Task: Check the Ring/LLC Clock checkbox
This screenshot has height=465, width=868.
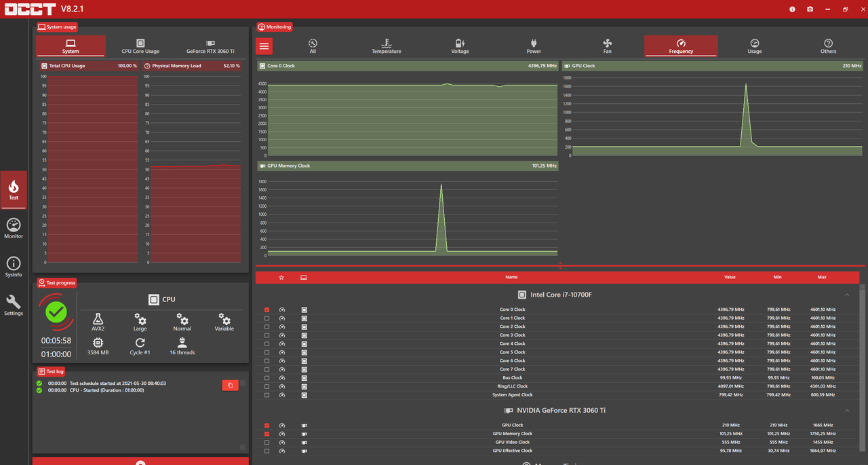Action: [267, 386]
